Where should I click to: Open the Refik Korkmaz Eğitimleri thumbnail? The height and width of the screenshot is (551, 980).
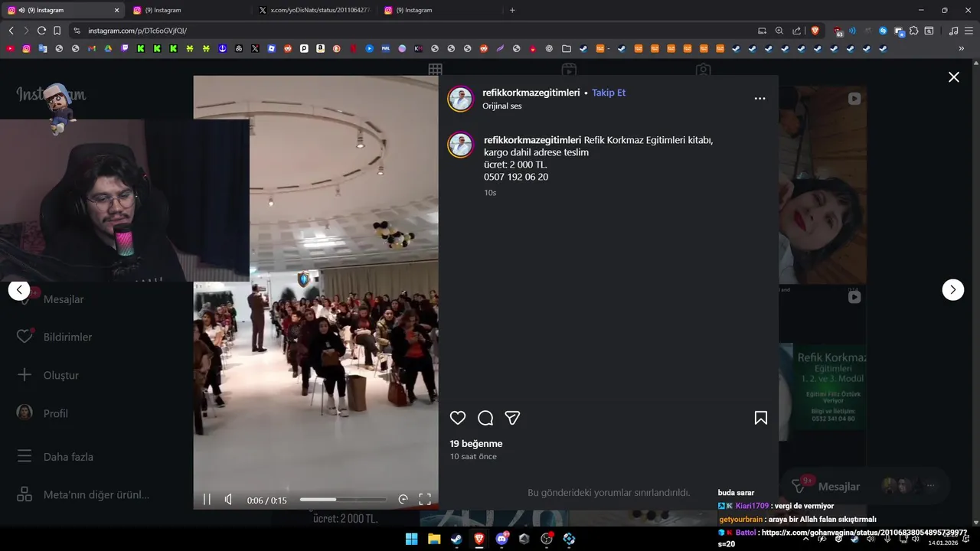tap(823, 392)
